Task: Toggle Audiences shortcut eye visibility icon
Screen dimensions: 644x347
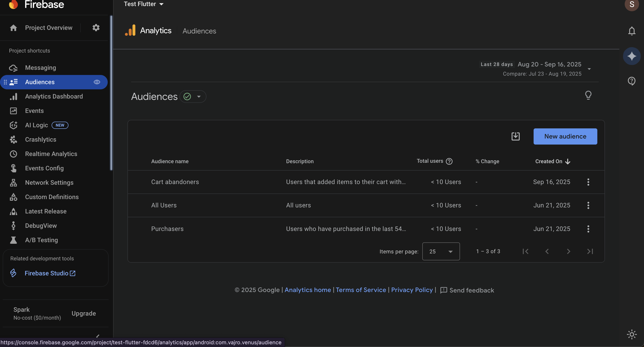Action: click(97, 82)
